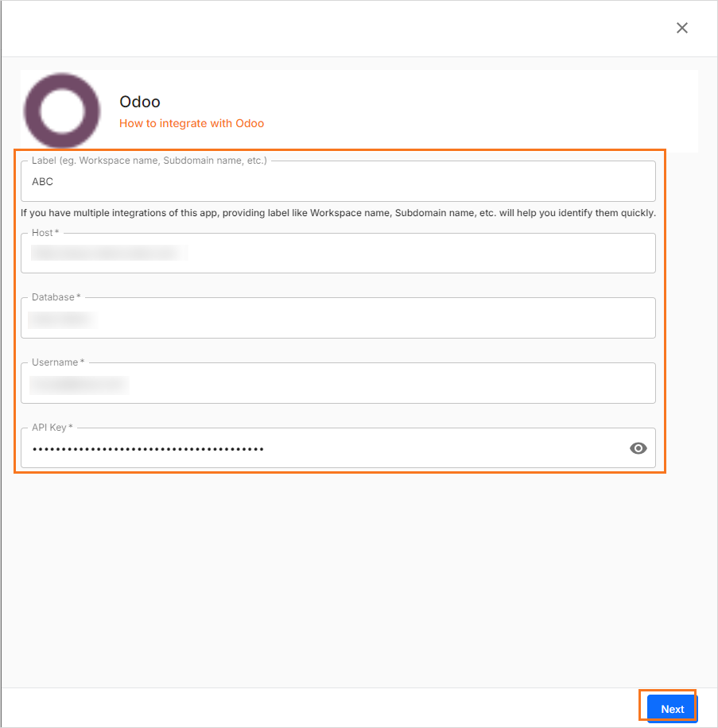Open How to integrate with Odoo link
718x728 pixels.
192,123
